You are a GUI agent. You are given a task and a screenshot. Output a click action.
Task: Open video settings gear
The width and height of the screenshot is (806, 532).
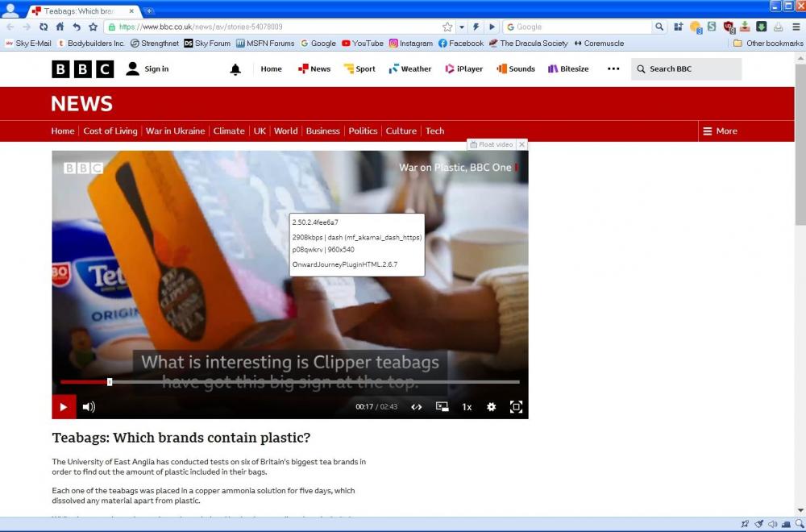click(x=491, y=407)
